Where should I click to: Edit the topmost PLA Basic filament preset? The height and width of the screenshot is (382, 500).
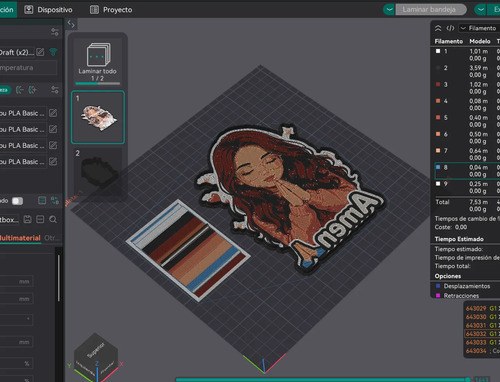(53, 113)
